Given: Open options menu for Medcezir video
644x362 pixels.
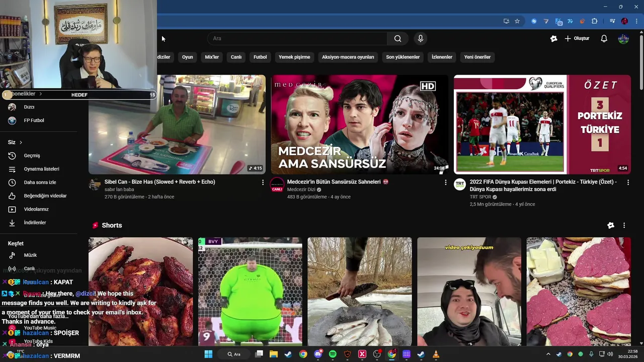Looking at the screenshot, I should [445, 183].
